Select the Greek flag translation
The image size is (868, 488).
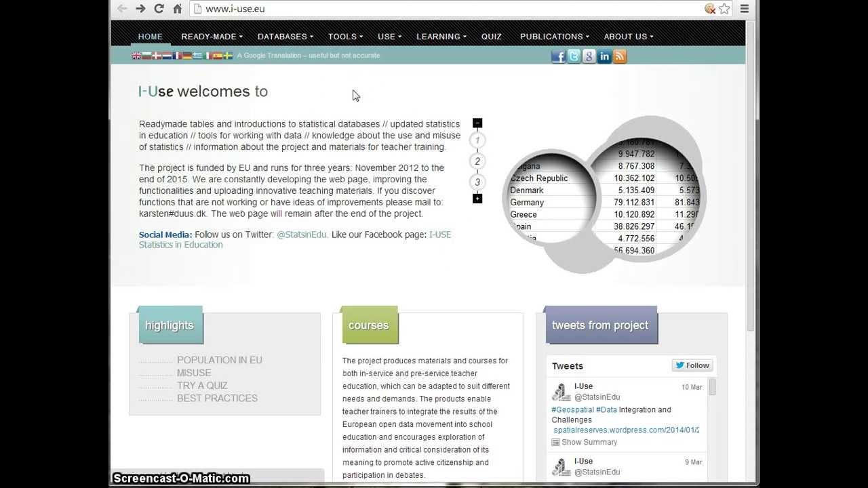coord(197,56)
